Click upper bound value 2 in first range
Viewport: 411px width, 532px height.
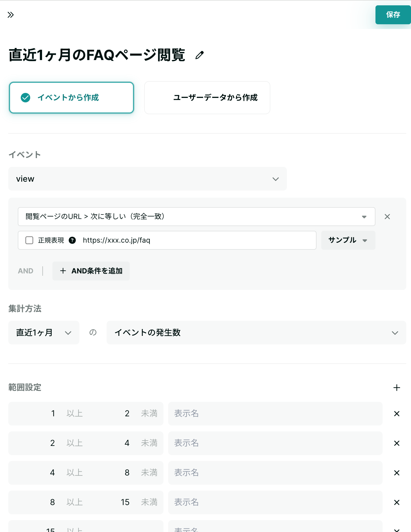[x=127, y=414]
